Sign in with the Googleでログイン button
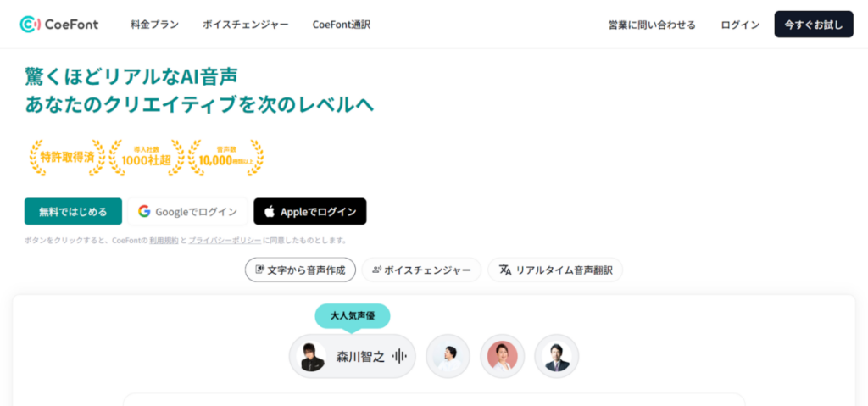The height and width of the screenshot is (406, 868). pyautogui.click(x=187, y=211)
